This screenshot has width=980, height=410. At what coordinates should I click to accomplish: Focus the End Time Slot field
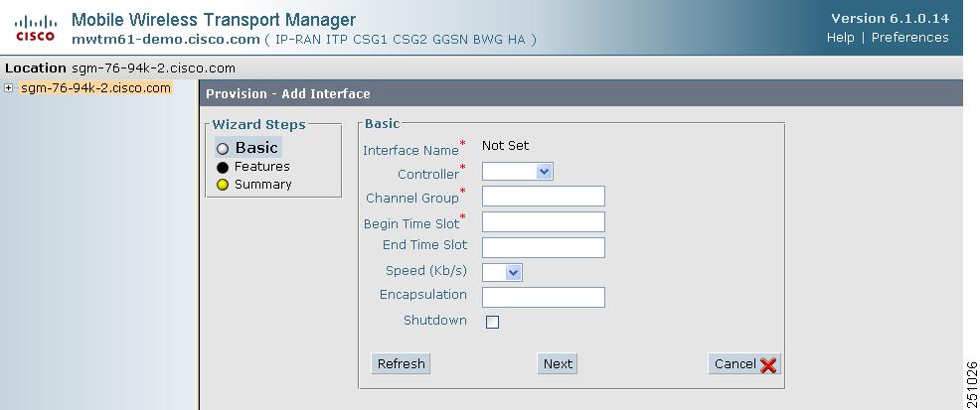pos(543,247)
